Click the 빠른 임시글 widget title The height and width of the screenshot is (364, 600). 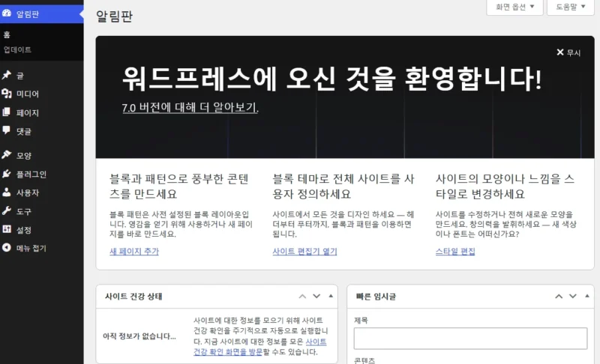pos(376,297)
